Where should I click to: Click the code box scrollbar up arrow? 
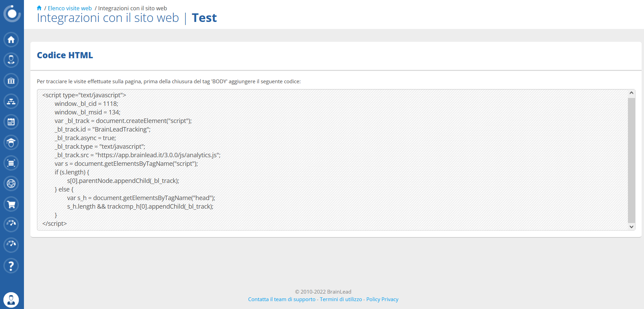tap(632, 93)
